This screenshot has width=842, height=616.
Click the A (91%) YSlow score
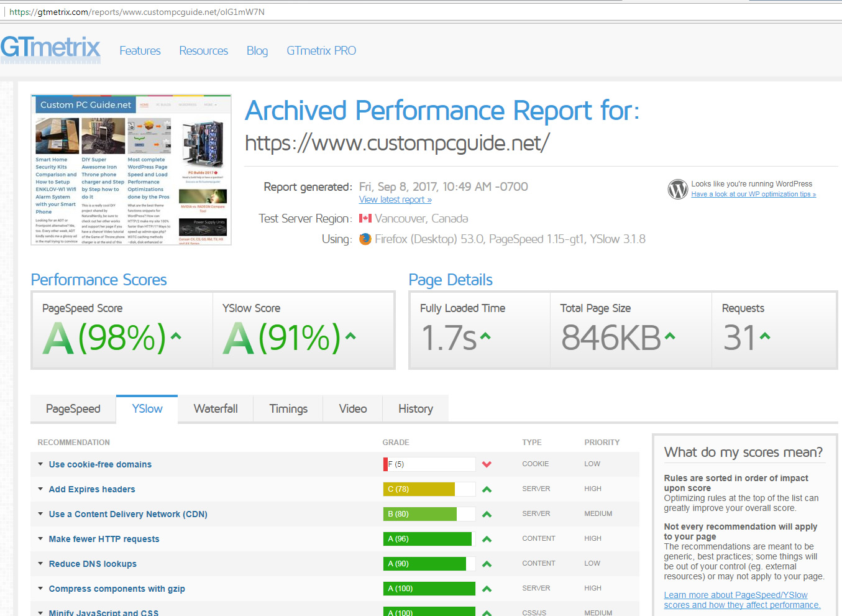[x=282, y=338]
